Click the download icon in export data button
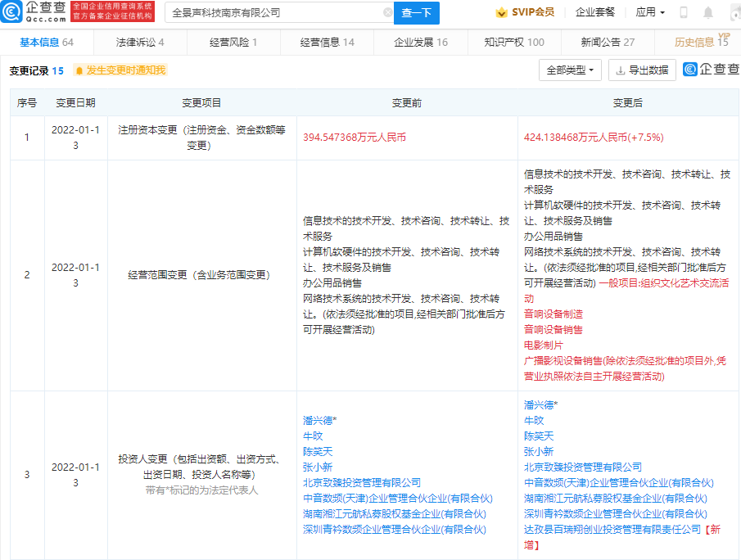This screenshot has width=741, height=560. [621, 70]
